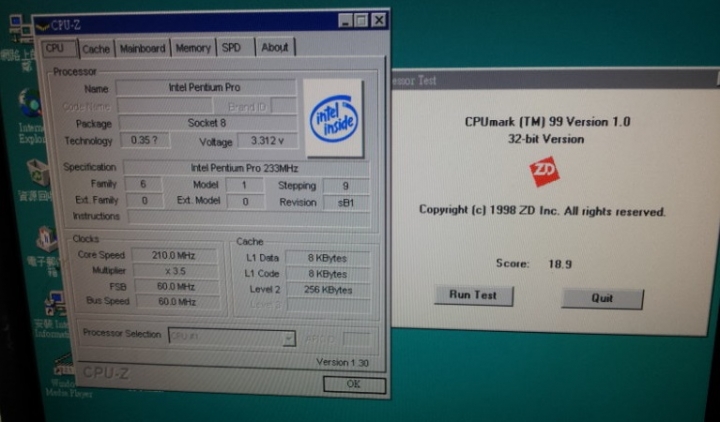Image resolution: width=720 pixels, height=422 pixels.
Task: Click the Ext. Model value 0
Action: tap(245, 202)
